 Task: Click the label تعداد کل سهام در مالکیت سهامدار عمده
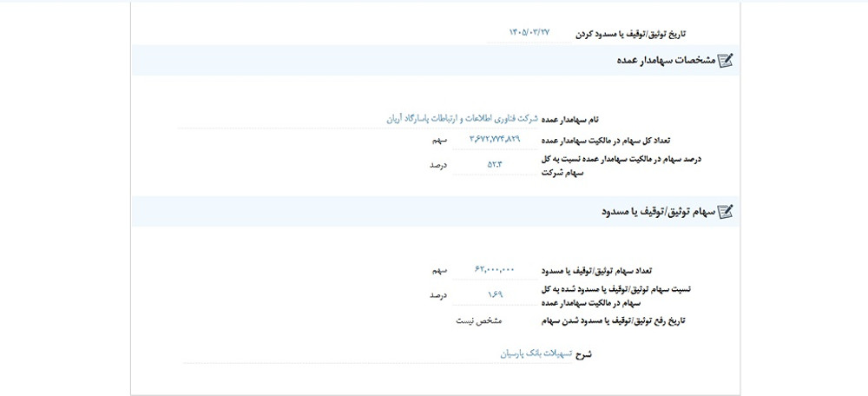coord(606,140)
